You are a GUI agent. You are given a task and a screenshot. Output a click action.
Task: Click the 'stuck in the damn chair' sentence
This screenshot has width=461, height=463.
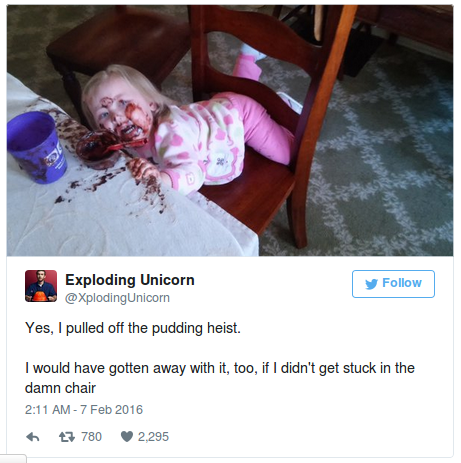tap(220, 378)
